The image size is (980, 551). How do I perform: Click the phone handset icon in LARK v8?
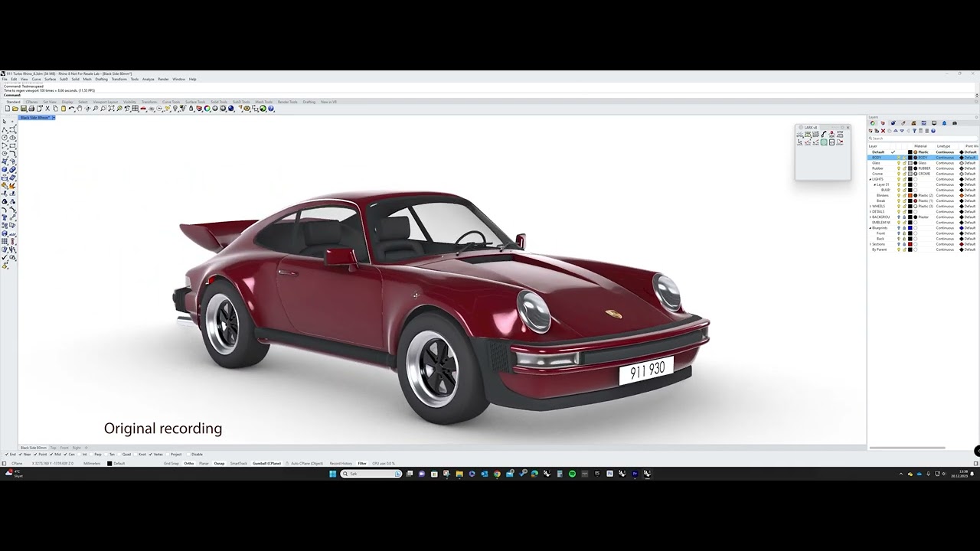point(824,134)
